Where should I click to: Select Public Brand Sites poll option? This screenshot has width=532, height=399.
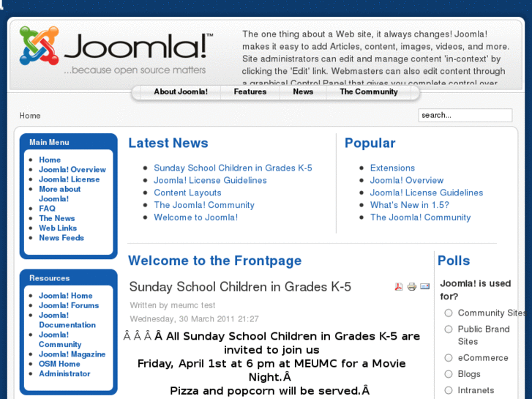[449, 329]
